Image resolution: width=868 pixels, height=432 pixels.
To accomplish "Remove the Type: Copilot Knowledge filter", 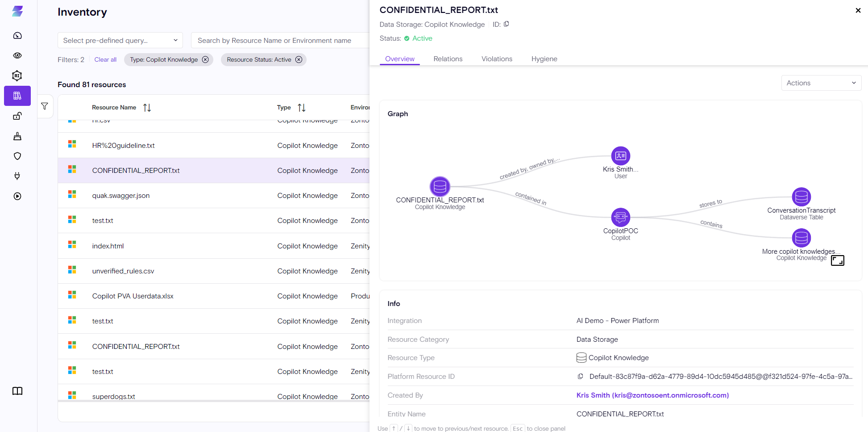I will 205,59.
